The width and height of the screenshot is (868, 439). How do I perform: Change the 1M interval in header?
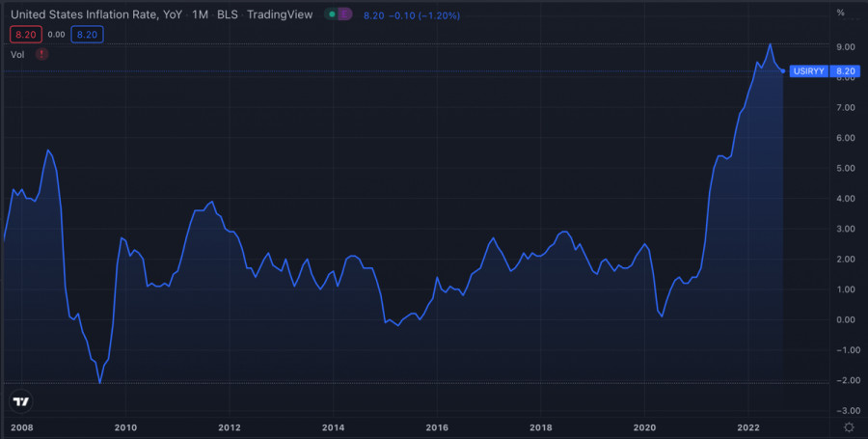pyautogui.click(x=200, y=14)
